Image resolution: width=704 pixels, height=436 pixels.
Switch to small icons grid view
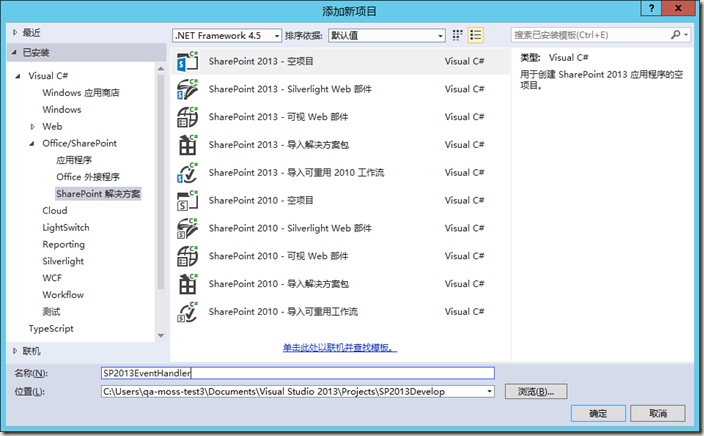(458, 35)
